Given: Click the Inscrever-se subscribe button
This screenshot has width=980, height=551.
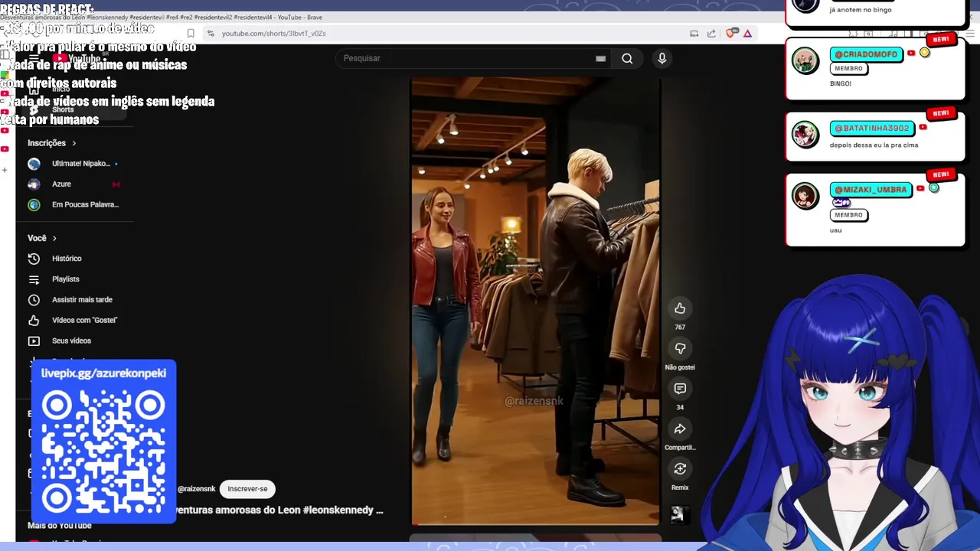Looking at the screenshot, I should 247,489.
